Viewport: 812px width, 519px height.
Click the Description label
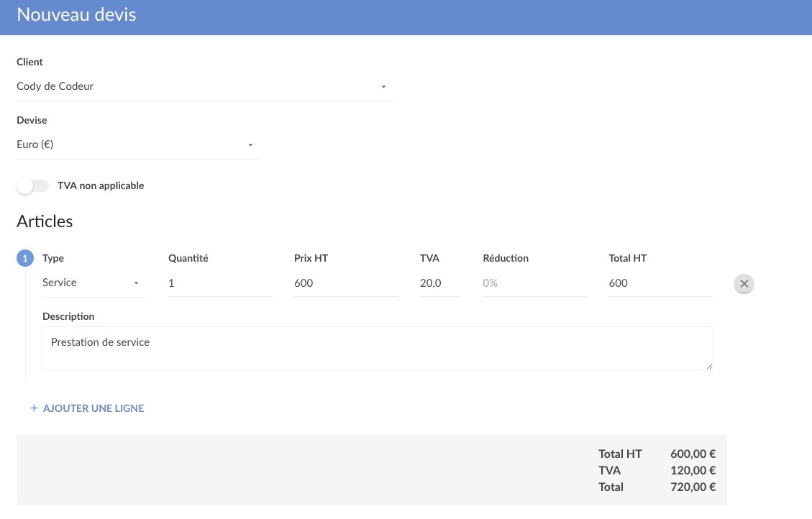tap(68, 316)
